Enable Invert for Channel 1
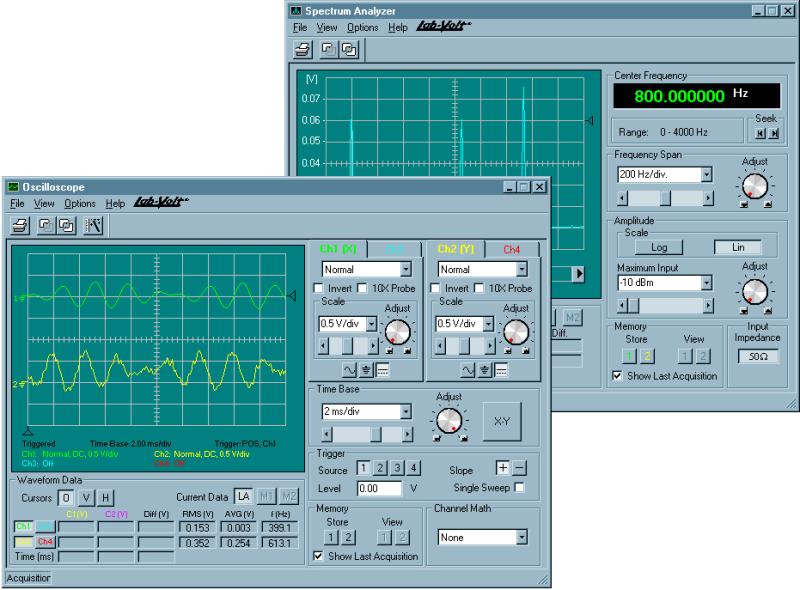This screenshot has height=590, width=800. 318,288
